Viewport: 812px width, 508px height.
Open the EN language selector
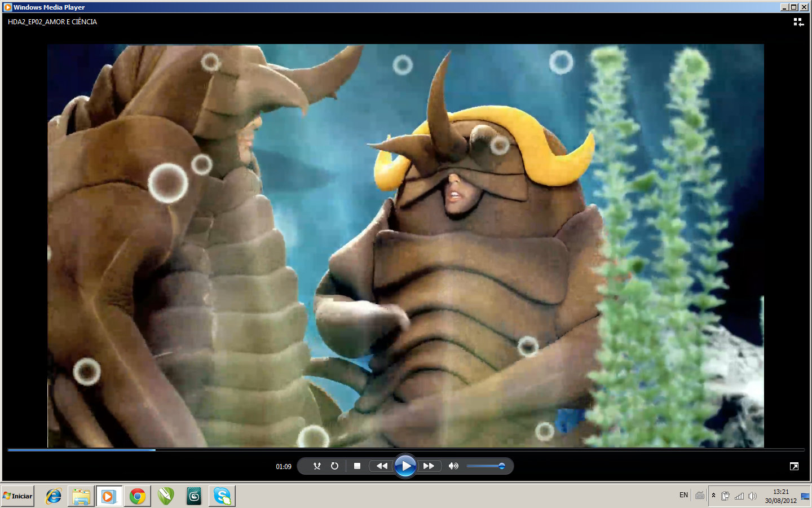tap(683, 496)
